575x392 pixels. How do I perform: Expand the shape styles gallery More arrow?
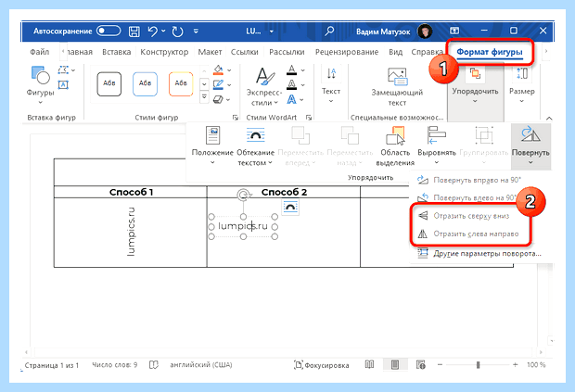(x=204, y=97)
